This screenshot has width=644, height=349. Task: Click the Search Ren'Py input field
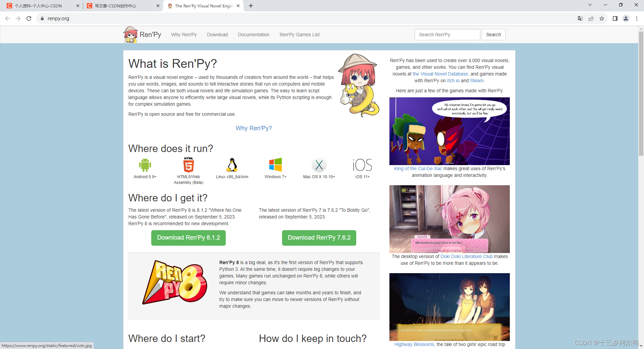pyautogui.click(x=447, y=35)
